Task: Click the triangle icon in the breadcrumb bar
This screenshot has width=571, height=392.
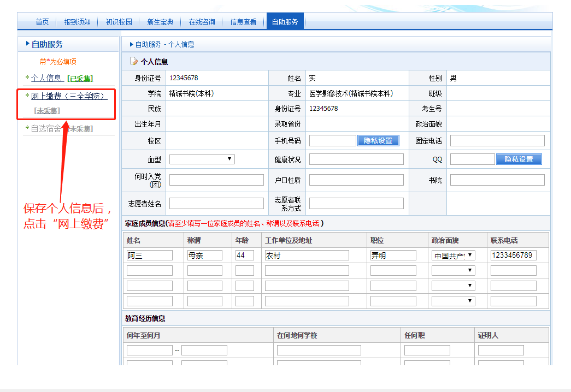Action: [x=131, y=44]
